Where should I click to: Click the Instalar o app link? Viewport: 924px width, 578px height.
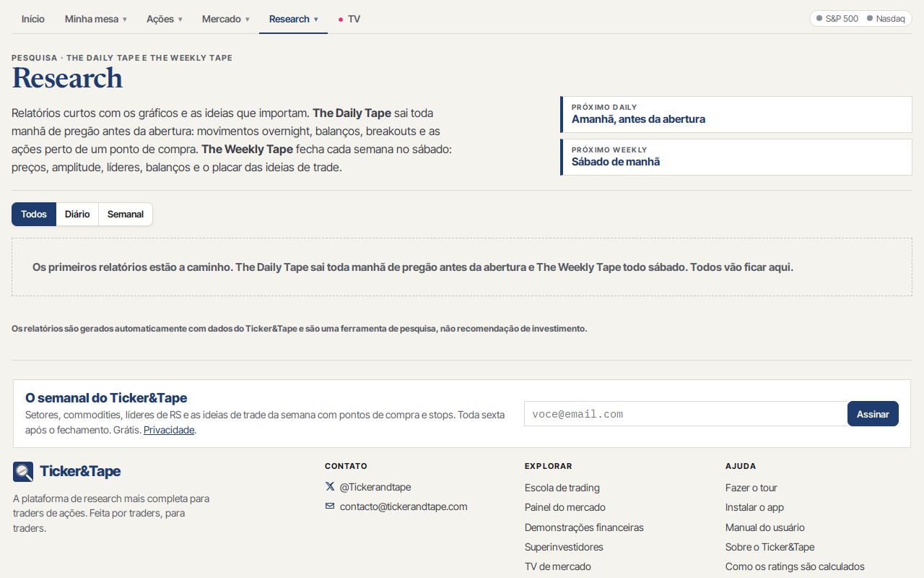click(x=754, y=507)
